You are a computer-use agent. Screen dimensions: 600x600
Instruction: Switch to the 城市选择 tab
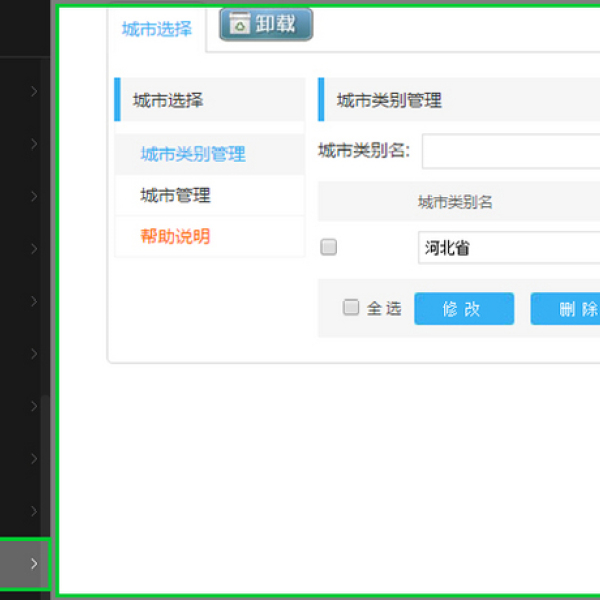tap(157, 29)
